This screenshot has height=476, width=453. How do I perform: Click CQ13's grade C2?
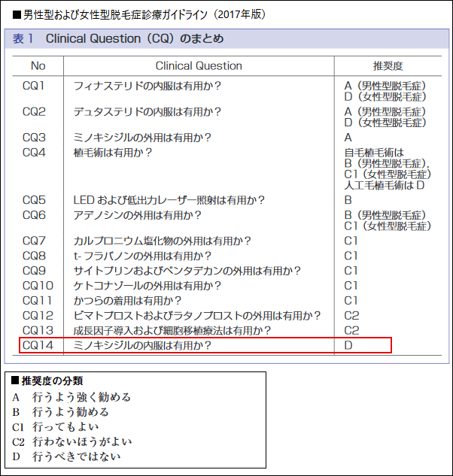click(x=351, y=331)
